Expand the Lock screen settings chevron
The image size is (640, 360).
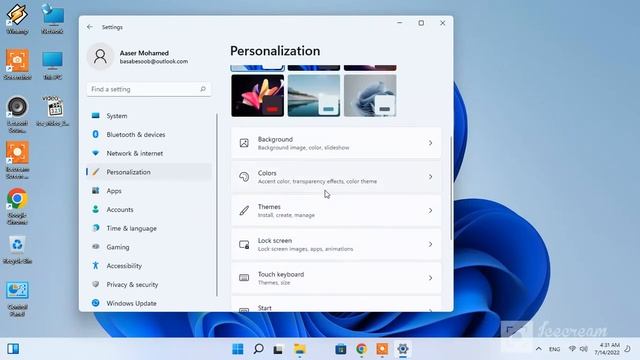tap(430, 244)
